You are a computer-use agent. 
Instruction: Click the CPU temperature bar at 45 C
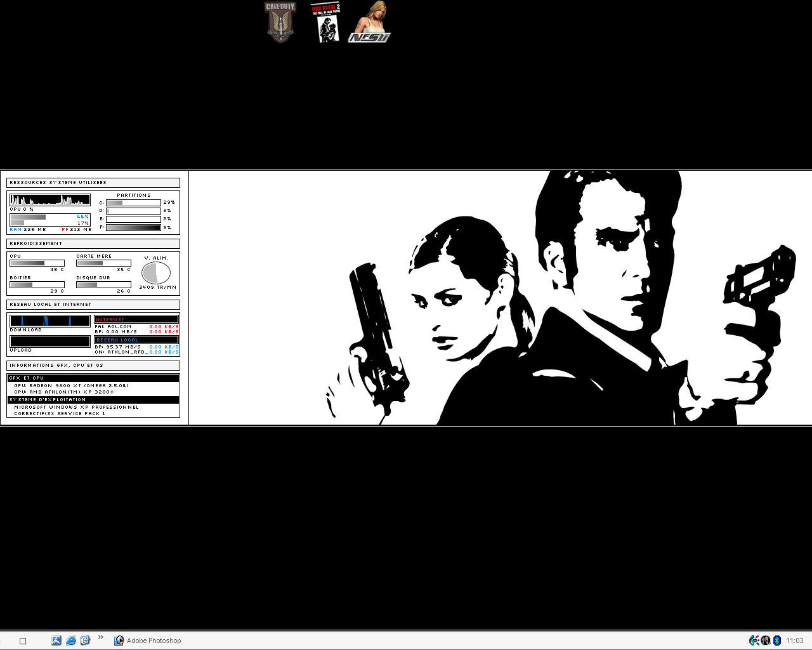[37, 263]
